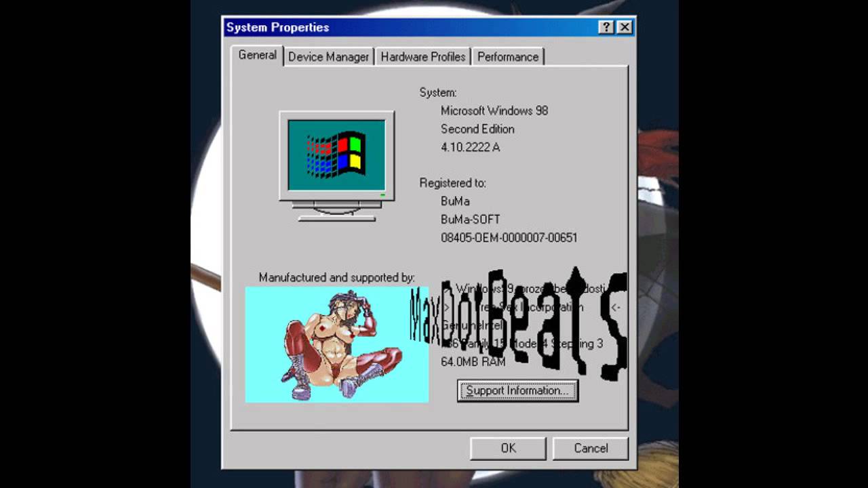Click the Windows logo monitor icon
Screen dimensions: 868x488
coord(337,166)
